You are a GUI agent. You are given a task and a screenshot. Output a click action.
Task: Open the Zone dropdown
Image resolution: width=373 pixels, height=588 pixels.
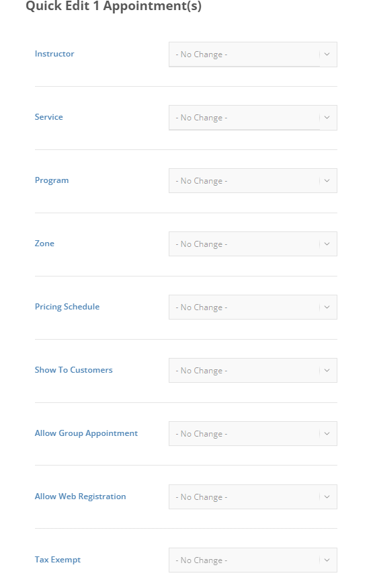253,244
